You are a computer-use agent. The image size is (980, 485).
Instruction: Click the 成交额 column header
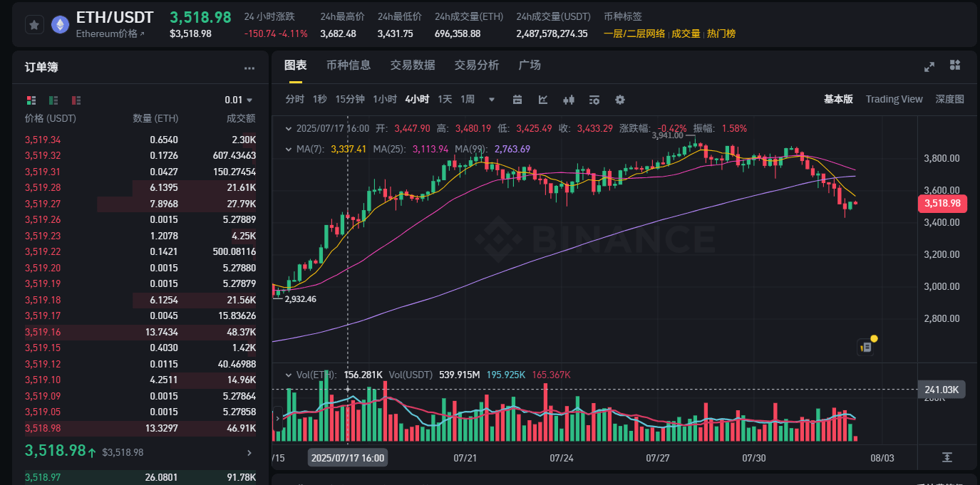[x=241, y=119]
